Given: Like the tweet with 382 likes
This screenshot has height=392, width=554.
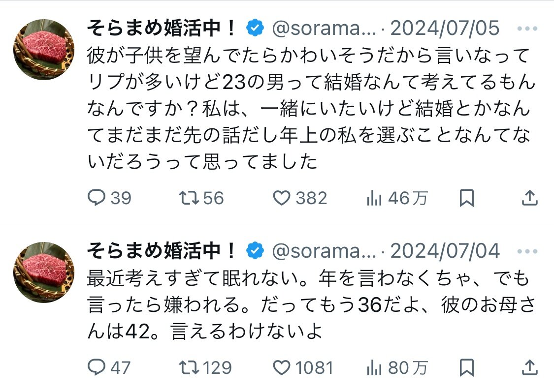Looking at the screenshot, I should 281,198.
